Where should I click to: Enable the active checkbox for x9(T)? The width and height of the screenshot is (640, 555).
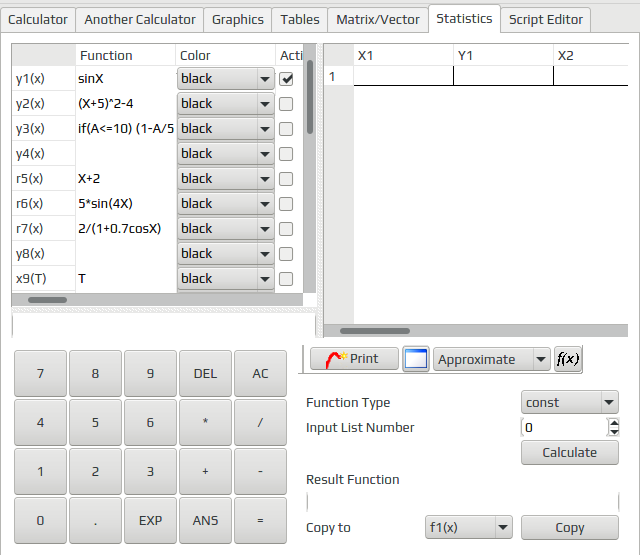coord(286,279)
